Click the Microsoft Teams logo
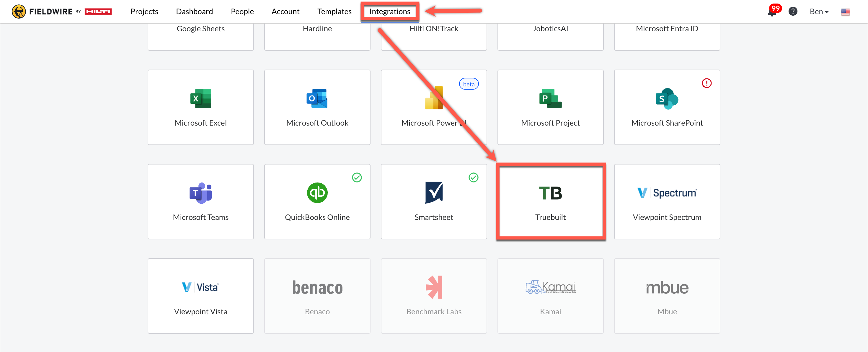 pos(200,193)
